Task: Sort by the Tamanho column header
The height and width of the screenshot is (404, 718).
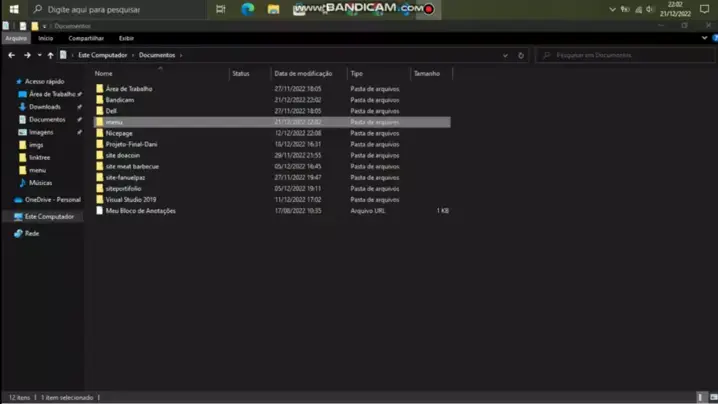Action: tap(427, 73)
